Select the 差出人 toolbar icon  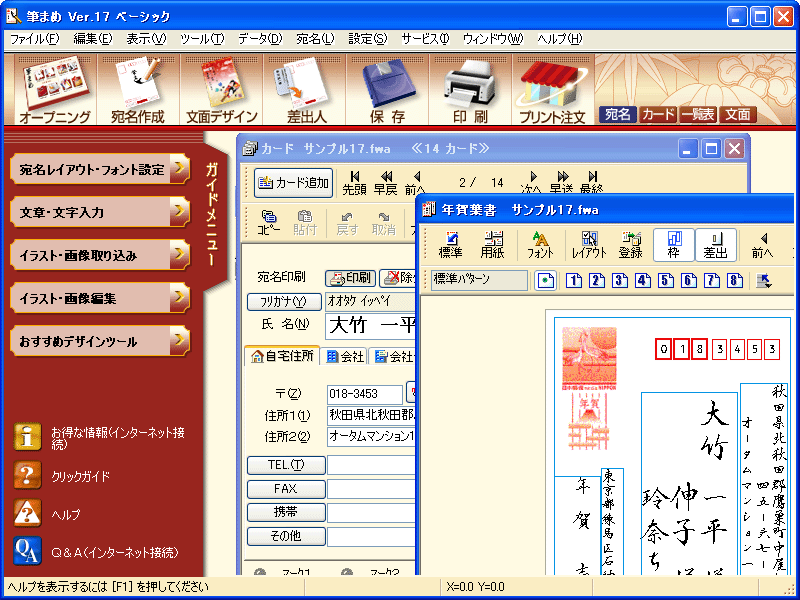point(305,90)
